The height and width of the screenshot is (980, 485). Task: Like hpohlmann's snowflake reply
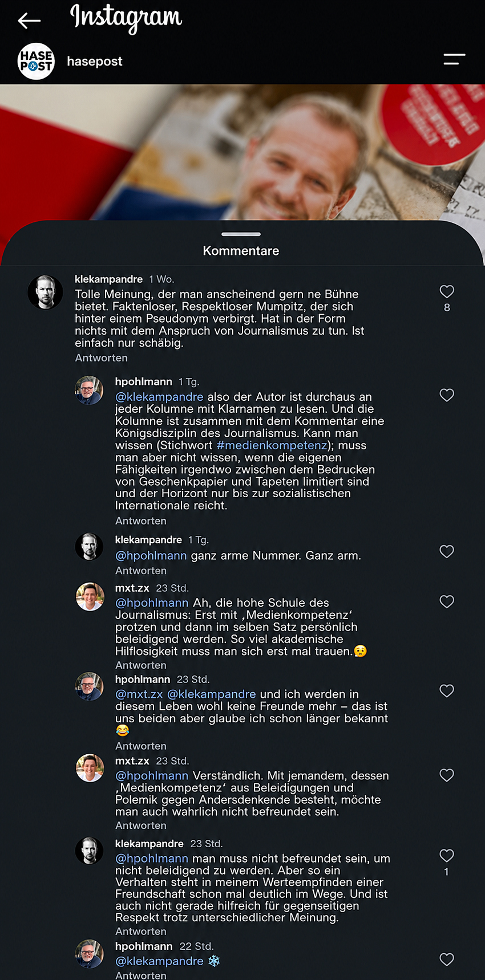click(x=447, y=959)
